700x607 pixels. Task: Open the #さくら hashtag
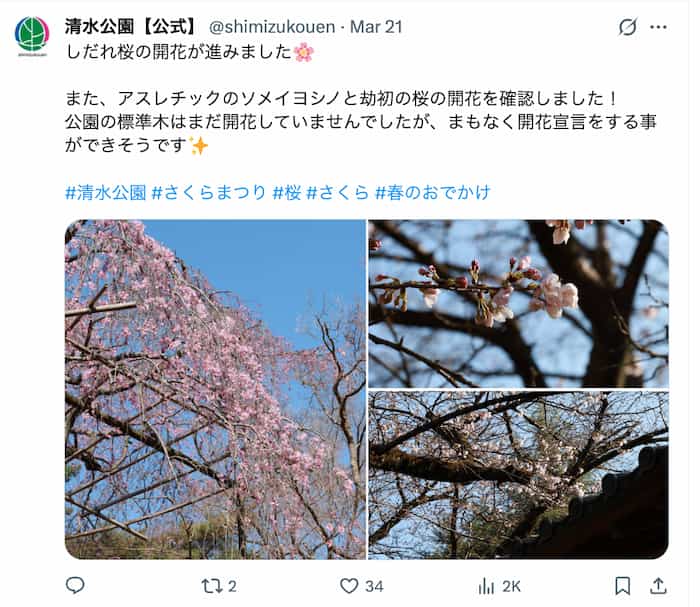(x=338, y=193)
